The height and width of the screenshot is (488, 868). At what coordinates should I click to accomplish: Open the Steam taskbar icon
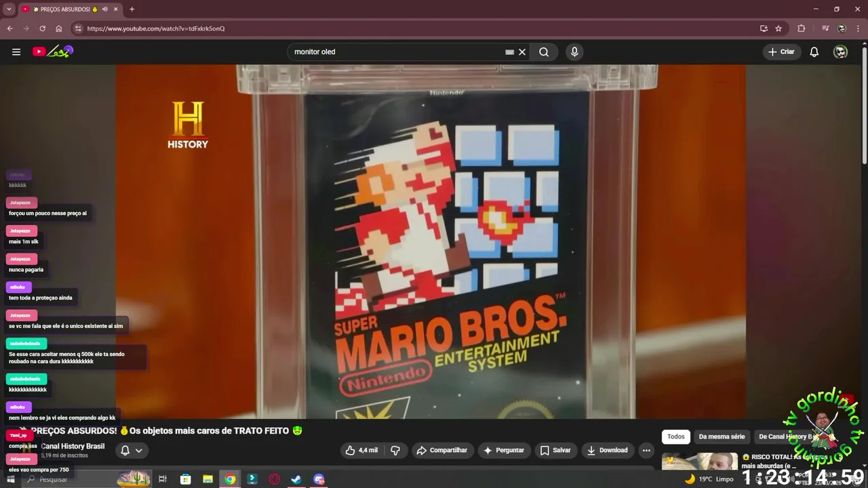(296, 479)
